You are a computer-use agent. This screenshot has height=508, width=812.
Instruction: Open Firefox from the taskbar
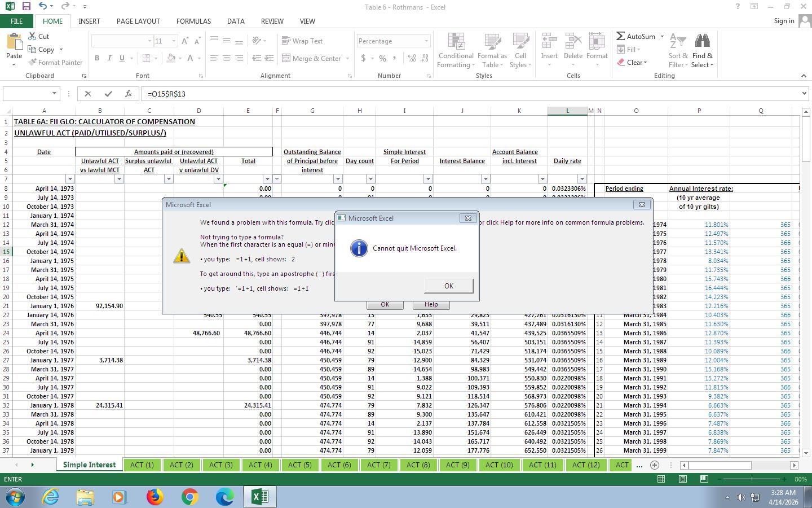[x=155, y=497]
